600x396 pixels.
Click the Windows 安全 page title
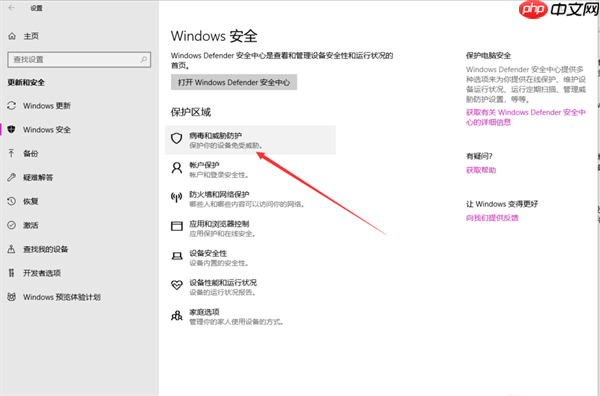point(214,36)
